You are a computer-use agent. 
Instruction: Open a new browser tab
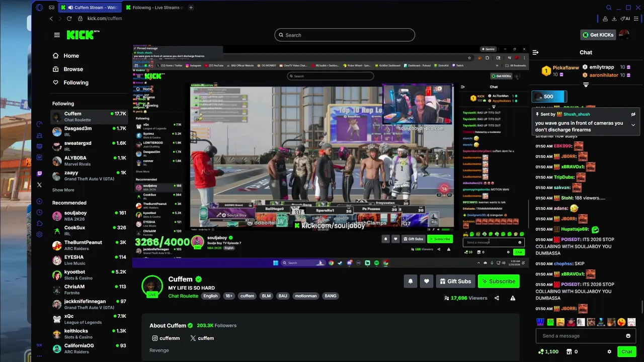(191, 8)
